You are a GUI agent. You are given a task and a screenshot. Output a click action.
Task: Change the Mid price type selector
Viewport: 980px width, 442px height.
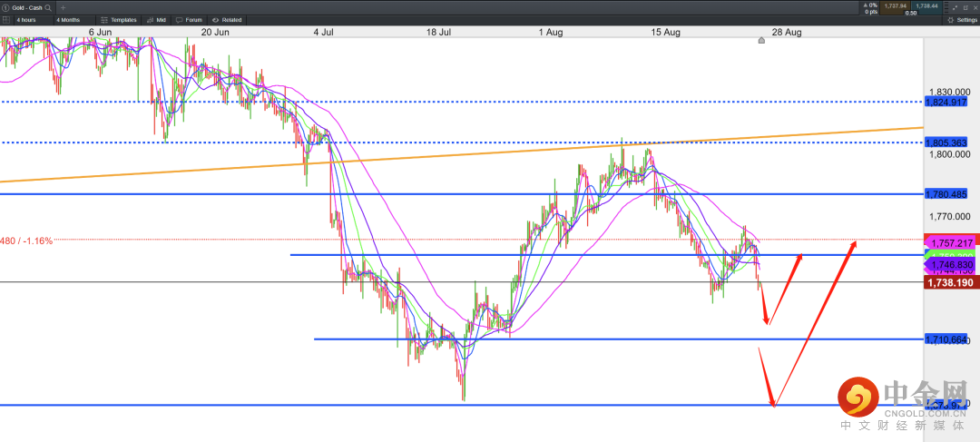click(155, 19)
